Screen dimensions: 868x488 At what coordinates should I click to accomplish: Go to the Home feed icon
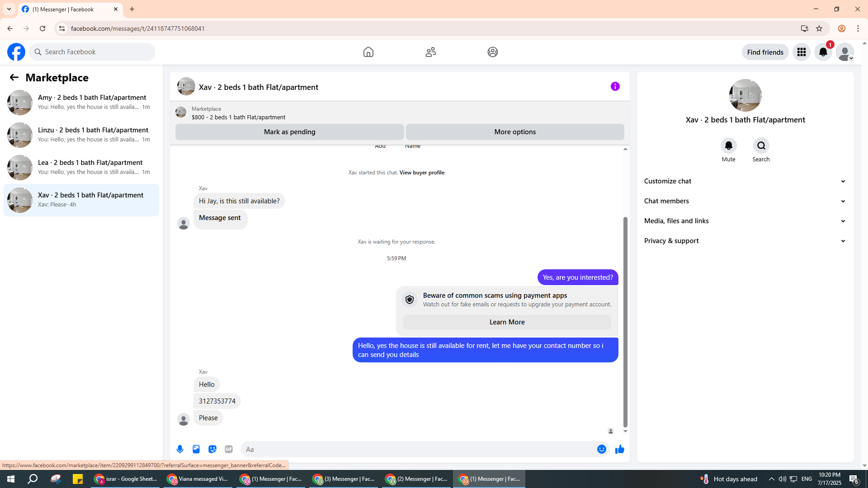[x=368, y=52]
